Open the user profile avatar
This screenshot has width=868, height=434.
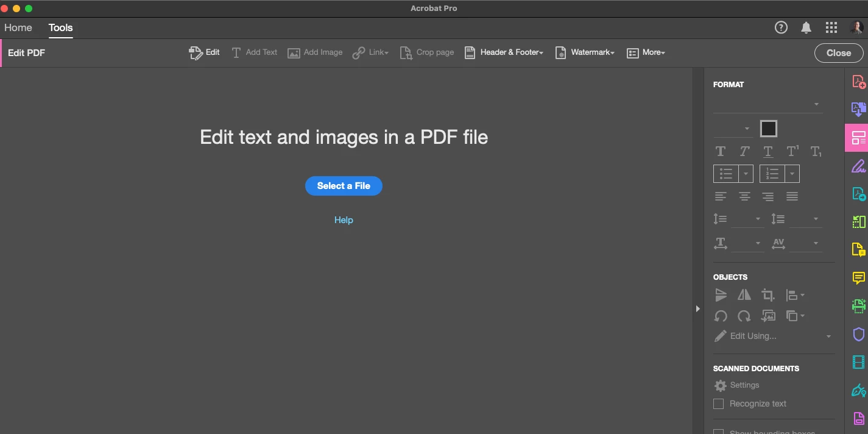point(856,27)
